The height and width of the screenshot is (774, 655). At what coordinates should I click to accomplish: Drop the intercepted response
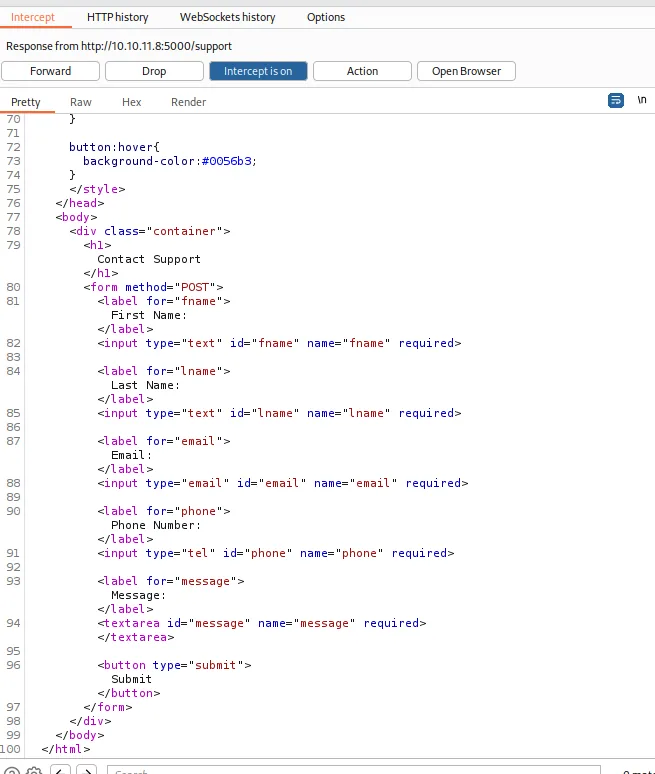click(x=154, y=71)
